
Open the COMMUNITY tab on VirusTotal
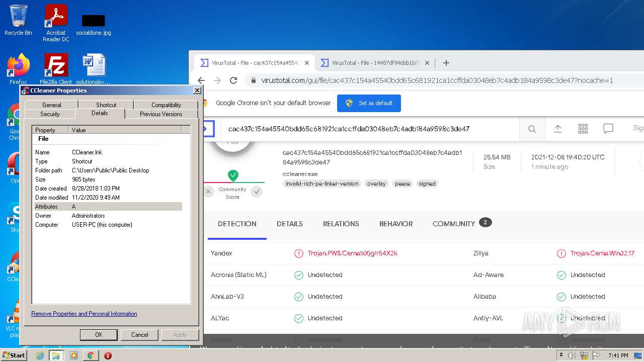click(x=461, y=223)
